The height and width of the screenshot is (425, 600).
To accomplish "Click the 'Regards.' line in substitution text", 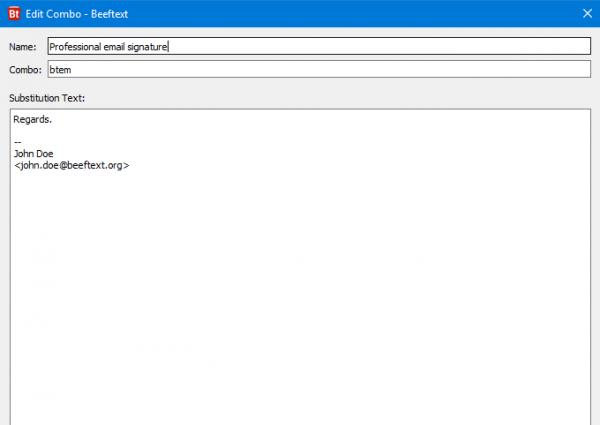I will coord(33,119).
